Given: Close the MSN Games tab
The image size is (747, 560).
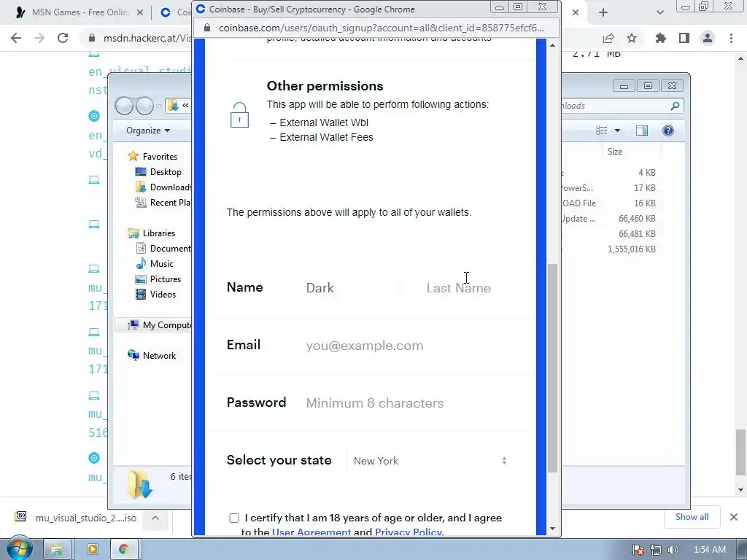Looking at the screenshot, I should click(x=140, y=13).
